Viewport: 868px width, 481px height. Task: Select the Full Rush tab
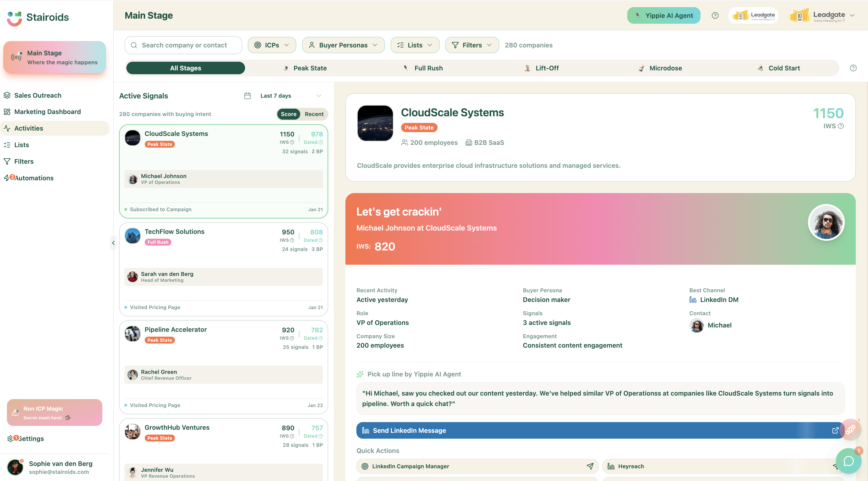click(x=424, y=68)
